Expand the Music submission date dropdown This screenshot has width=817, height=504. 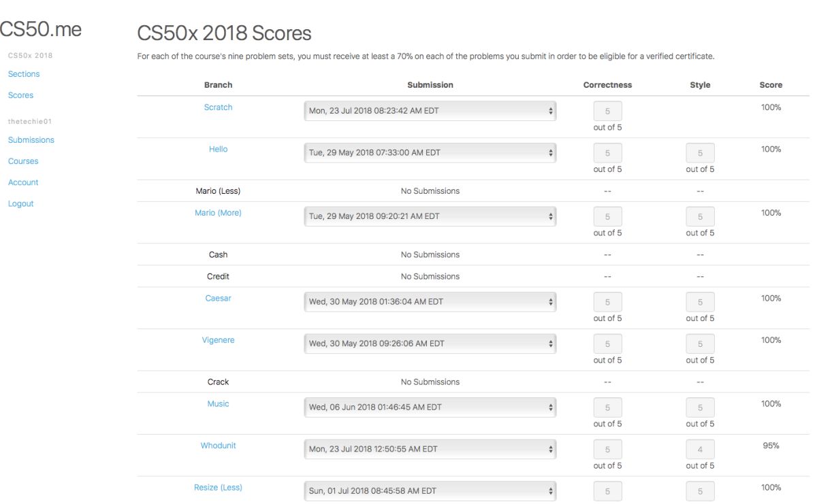430,407
